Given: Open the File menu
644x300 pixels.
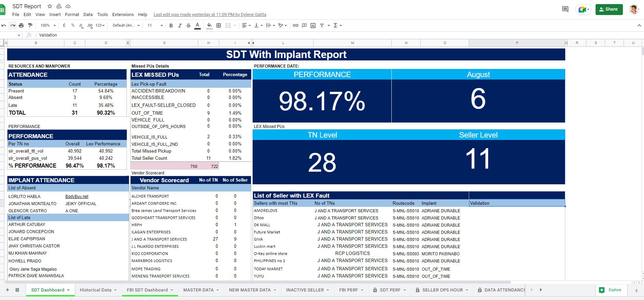Looking at the screenshot, I should tap(16, 14).
